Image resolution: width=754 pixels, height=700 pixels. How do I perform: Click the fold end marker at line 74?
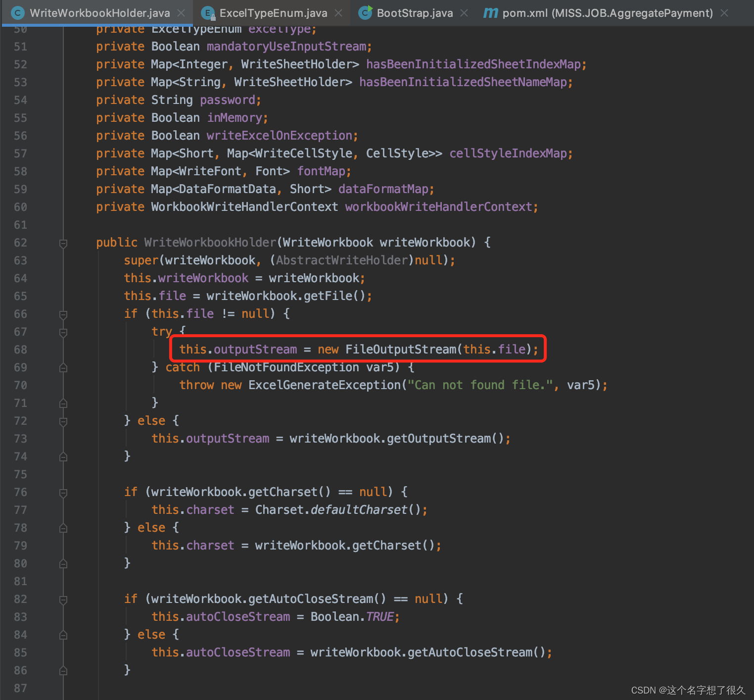63,457
